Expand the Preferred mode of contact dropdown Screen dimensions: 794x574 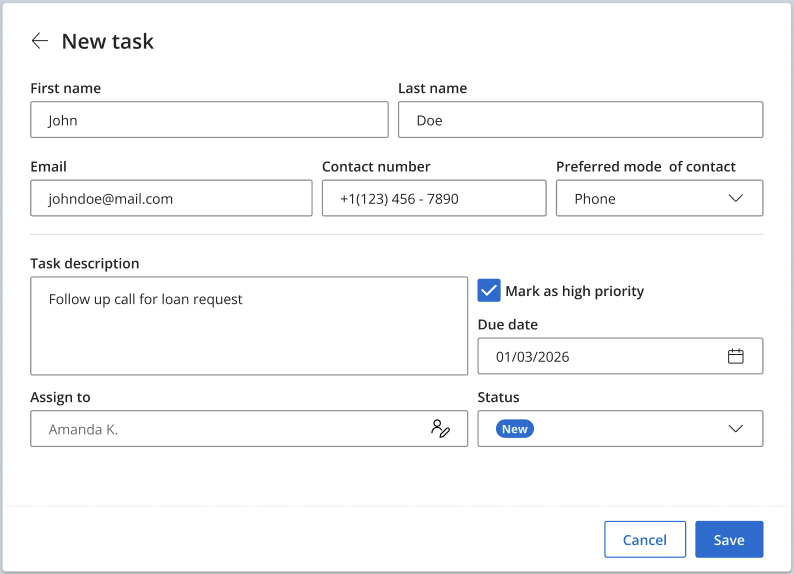point(659,198)
